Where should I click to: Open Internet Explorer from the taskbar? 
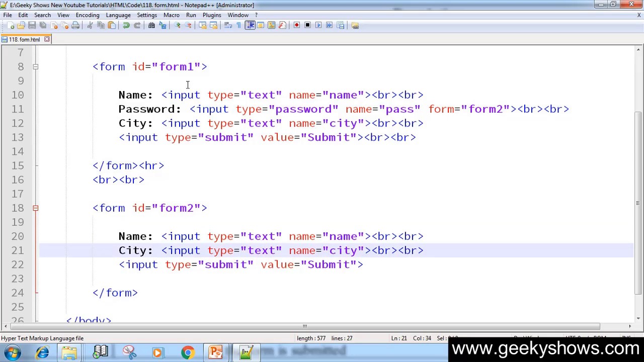(42, 352)
